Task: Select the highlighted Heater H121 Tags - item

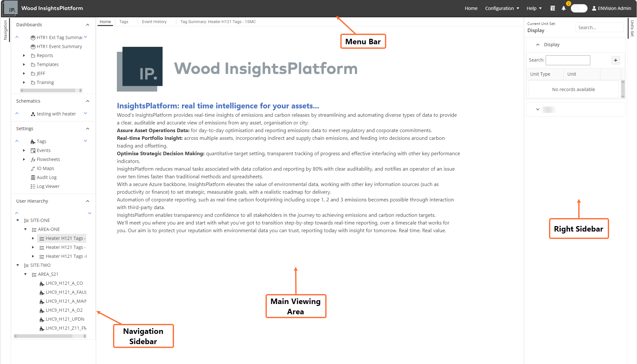Action: pyautogui.click(x=62, y=238)
